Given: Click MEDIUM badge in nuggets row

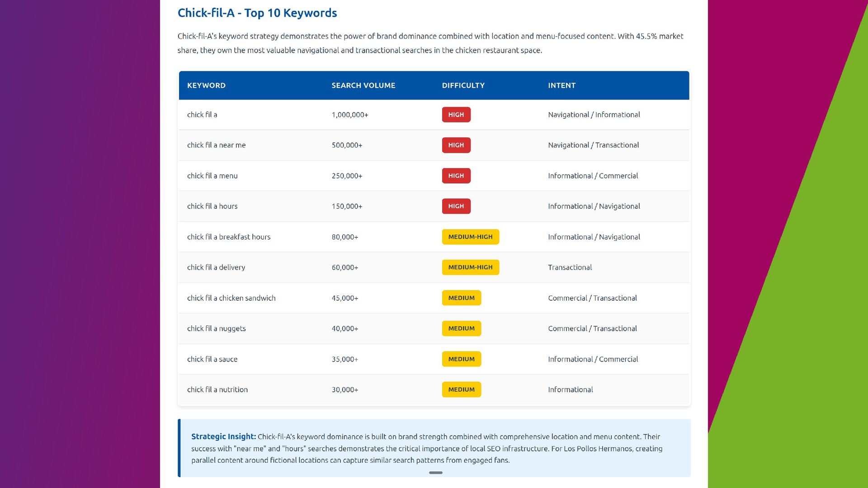Looking at the screenshot, I should [461, 328].
